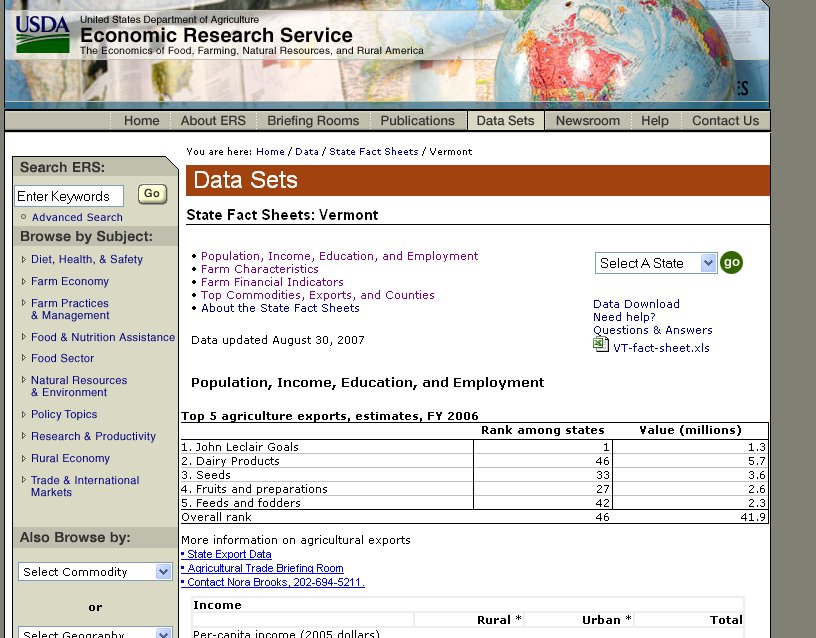Click the Enter Keywords search field

pos(69,196)
